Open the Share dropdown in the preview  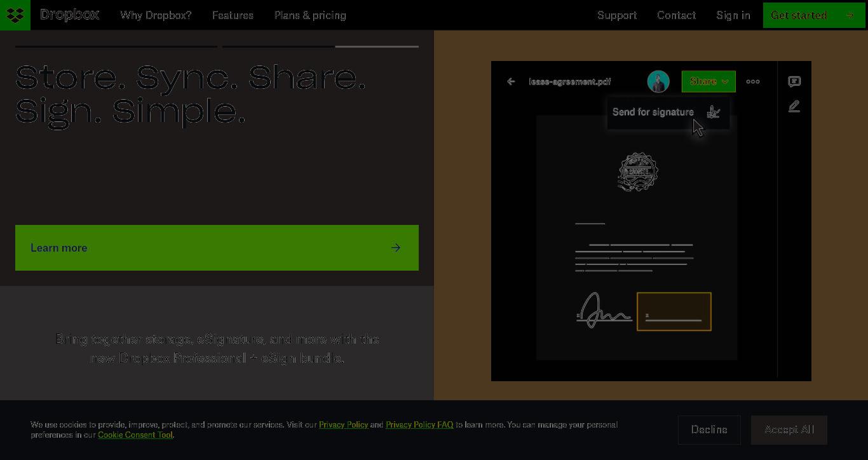709,81
